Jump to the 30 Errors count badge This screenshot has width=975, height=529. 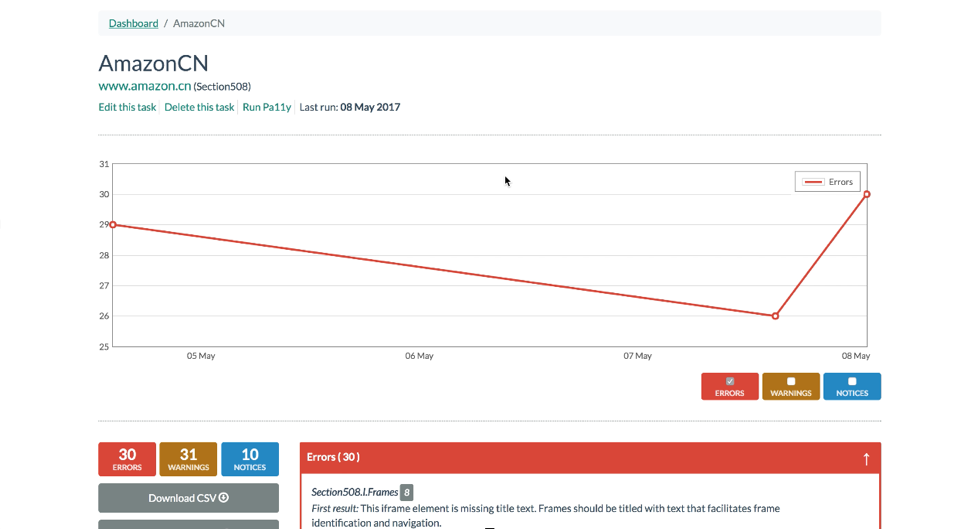(x=127, y=459)
